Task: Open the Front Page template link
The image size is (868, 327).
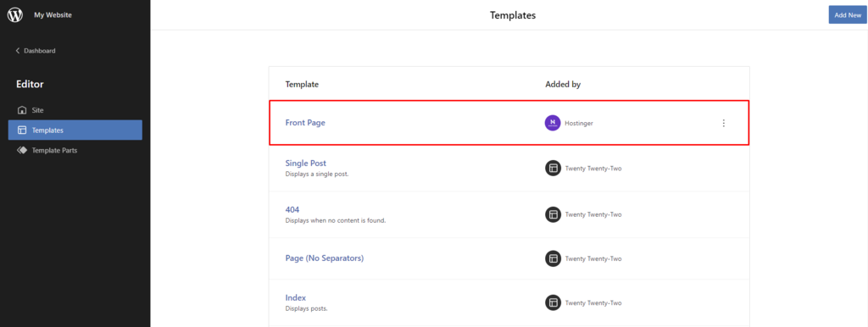Action: [305, 123]
